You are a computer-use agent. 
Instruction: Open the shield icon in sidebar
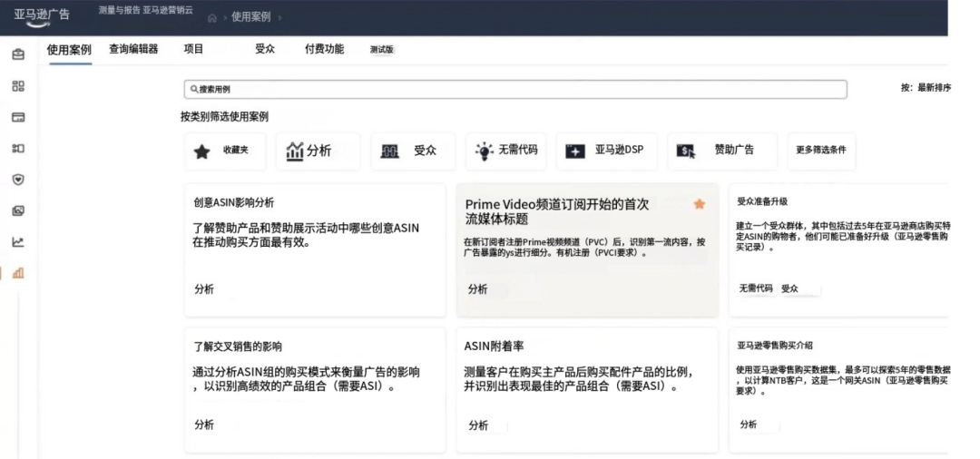point(18,180)
